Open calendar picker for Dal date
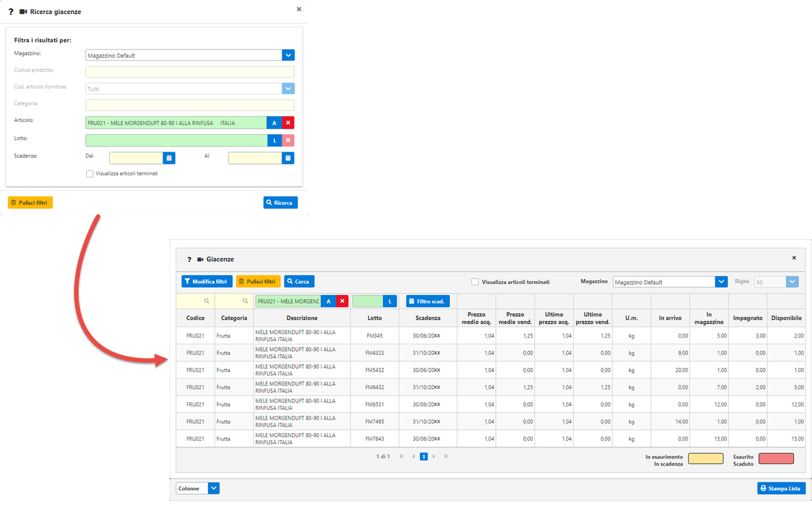The width and height of the screenshot is (812, 523). (x=169, y=158)
